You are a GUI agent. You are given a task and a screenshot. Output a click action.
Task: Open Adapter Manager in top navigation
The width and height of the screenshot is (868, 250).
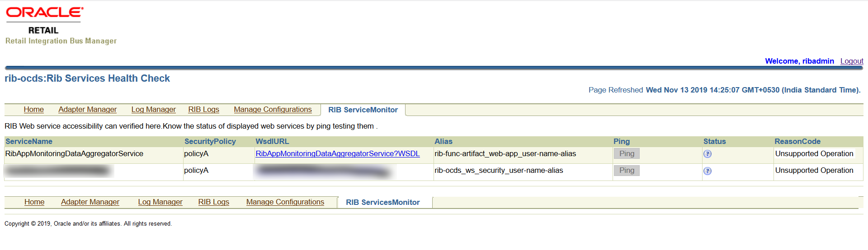click(x=87, y=110)
